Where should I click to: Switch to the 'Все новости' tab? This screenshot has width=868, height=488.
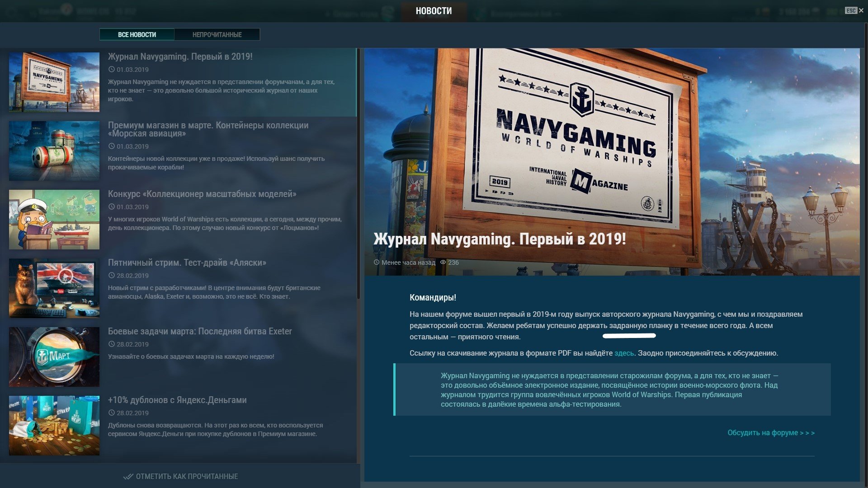[137, 34]
